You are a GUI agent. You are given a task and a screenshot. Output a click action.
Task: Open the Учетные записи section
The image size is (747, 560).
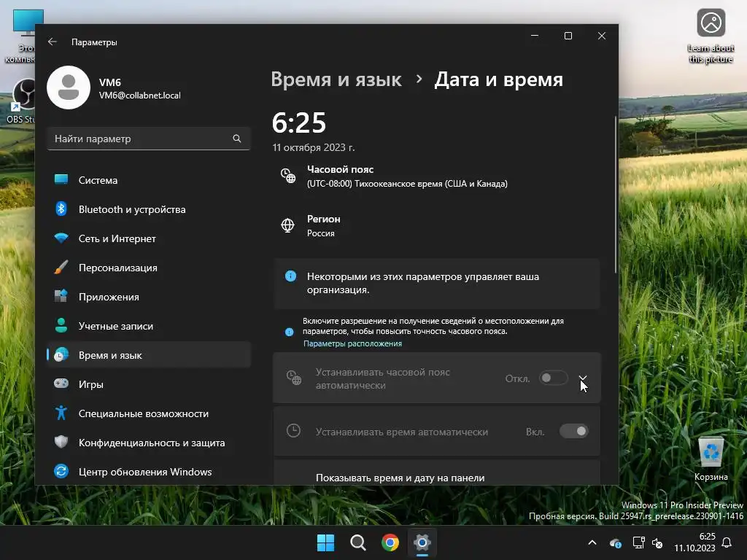click(x=149, y=326)
